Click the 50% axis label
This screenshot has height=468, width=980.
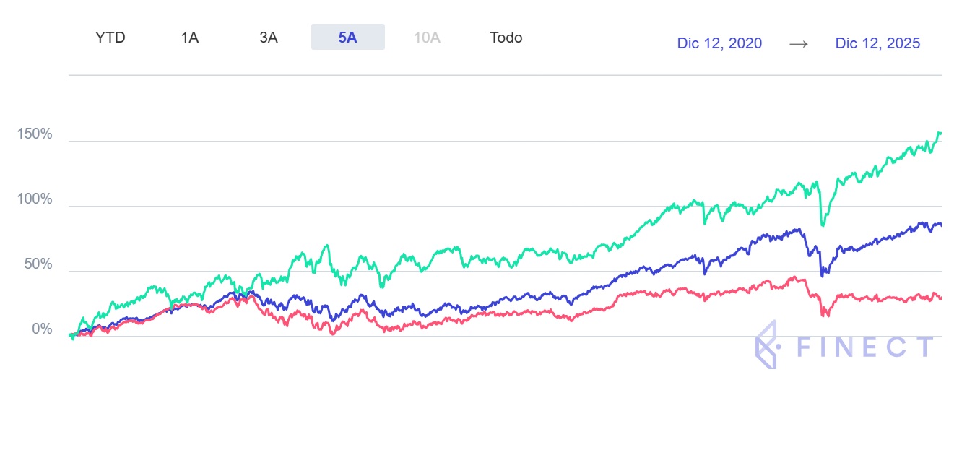pos(38,264)
